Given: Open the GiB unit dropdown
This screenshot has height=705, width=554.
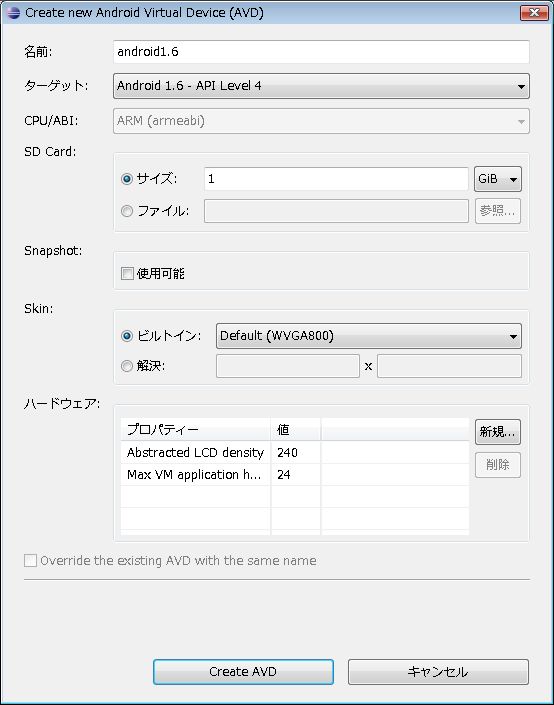Looking at the screenshot, I should point(497,179).
